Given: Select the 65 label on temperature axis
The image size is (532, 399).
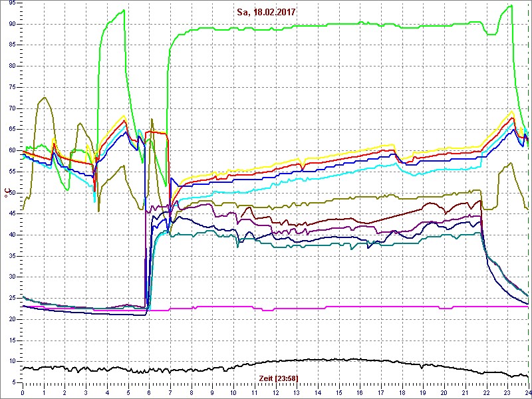Looking at the screenshot, I should click(11, 130).
